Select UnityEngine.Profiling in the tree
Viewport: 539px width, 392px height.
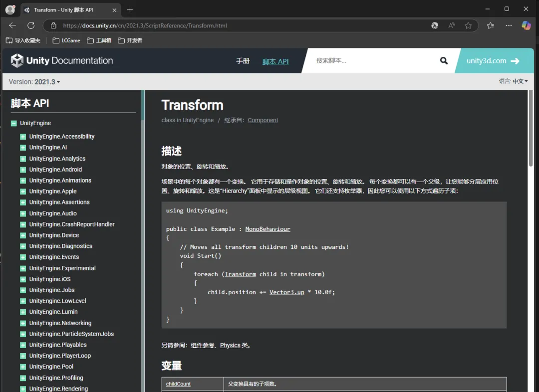click(56, 378)
